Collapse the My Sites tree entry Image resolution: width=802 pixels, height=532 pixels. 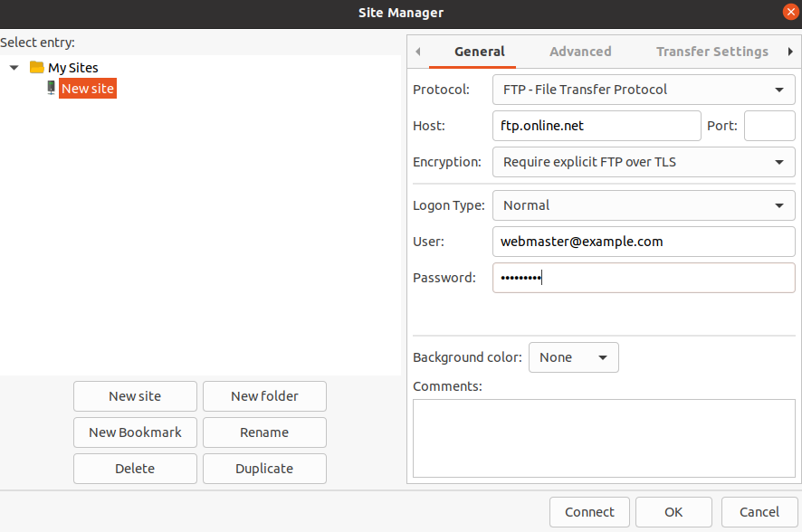pyautogui.click(x=14, y=67)
